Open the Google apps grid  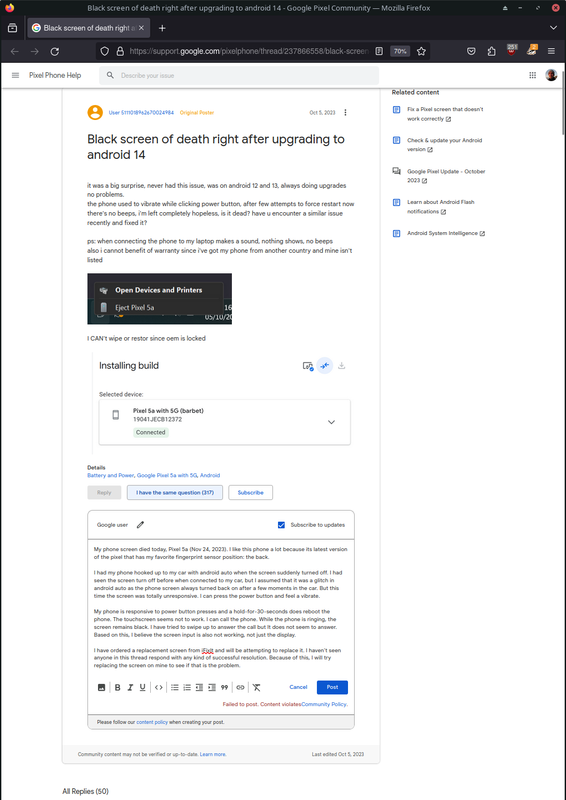coord(532,76)
